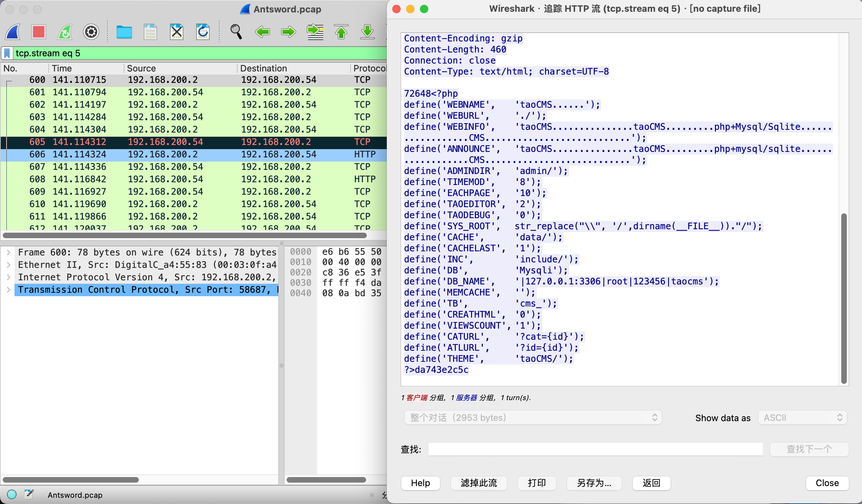Image resolution: width=862 pixels, height=504 pixels.
Task: Expand Internet Protocol Version 4 row
Action: 9,277
